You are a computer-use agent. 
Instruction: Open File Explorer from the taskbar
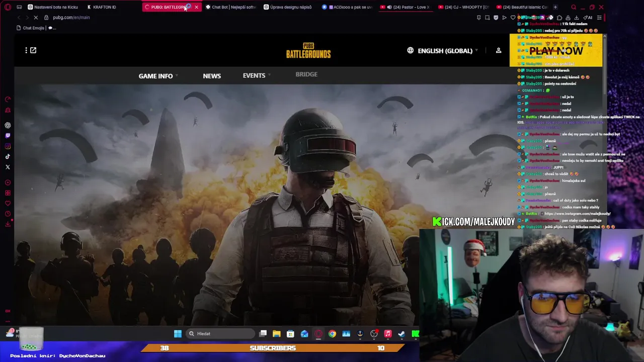(x=276, y=333)
